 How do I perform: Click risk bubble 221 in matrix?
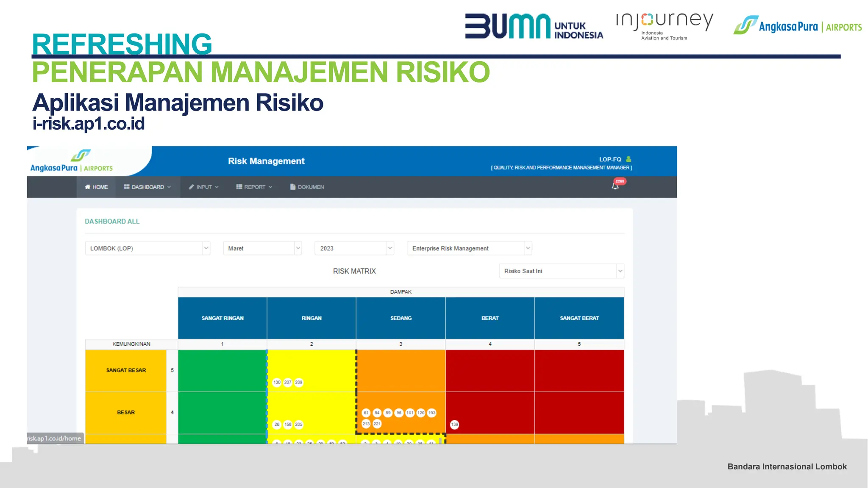[x=377, y=424]
